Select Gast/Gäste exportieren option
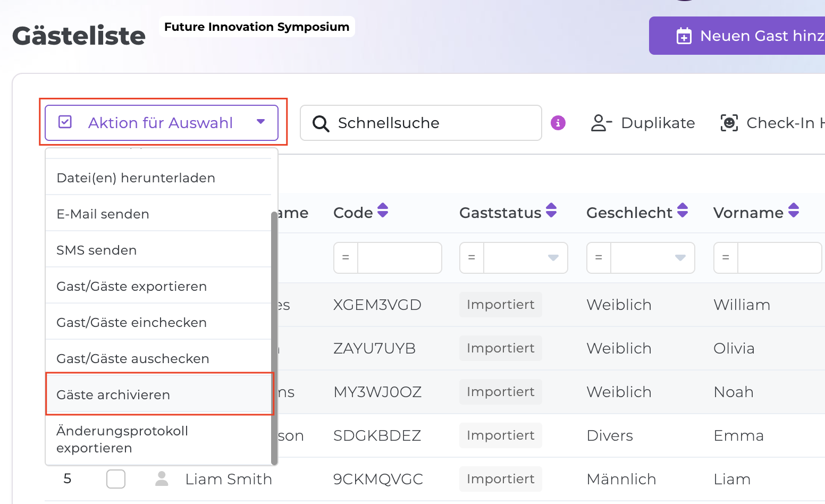The width and height of the screenshot is (825, 504). click(x=158, y=286)
